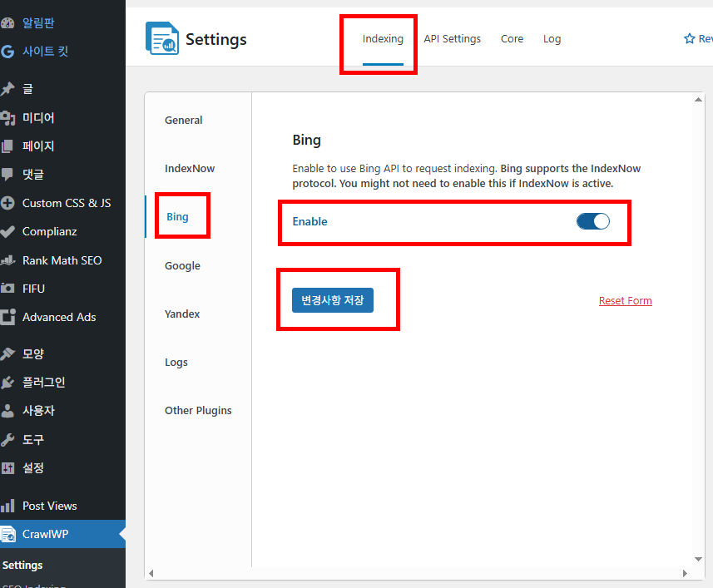Open the 플러그인 plugins menu

click(43, 382)
